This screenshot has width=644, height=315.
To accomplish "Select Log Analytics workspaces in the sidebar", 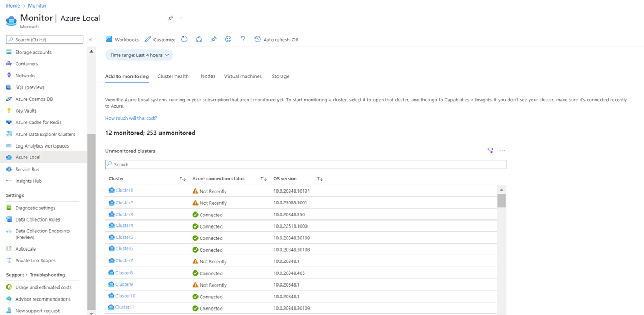I will [42, 145].
